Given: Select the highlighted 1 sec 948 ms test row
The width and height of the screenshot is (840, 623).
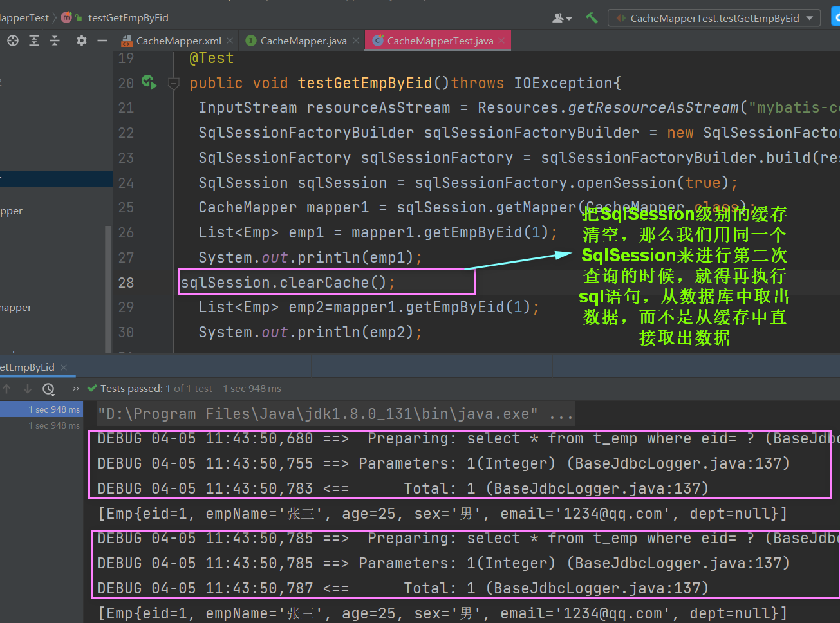Looking at the screenshot, I should (41, 409).
